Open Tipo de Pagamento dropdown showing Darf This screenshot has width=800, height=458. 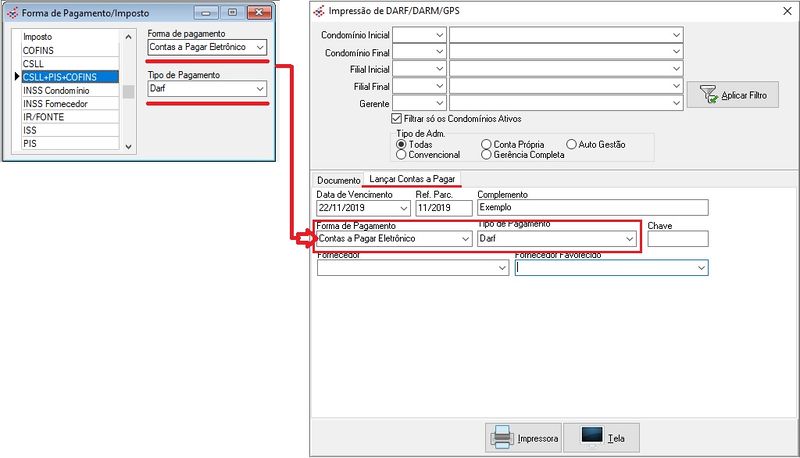[630, 239]
